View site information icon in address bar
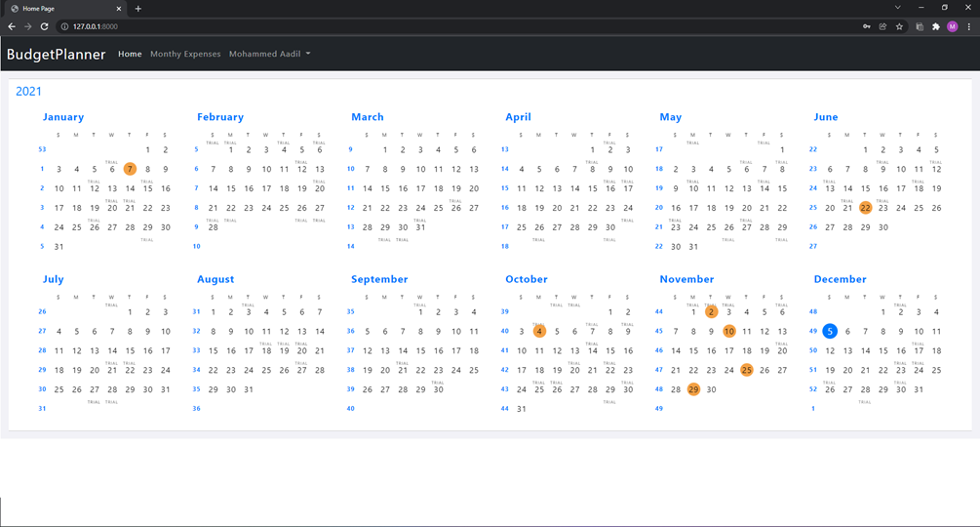 [x=64, y=26]
